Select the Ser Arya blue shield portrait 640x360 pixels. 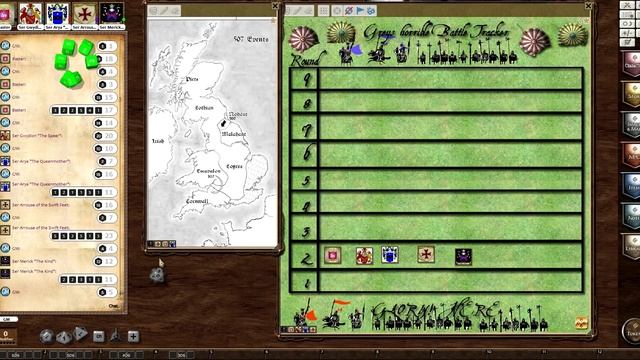tap(57, 15)
